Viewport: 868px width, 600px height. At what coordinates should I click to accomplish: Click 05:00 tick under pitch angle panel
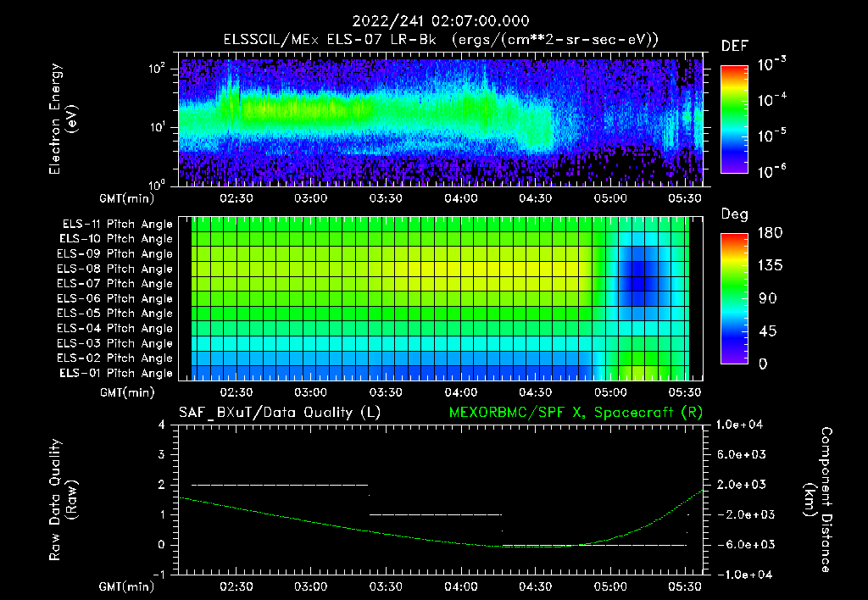[610, 392]
